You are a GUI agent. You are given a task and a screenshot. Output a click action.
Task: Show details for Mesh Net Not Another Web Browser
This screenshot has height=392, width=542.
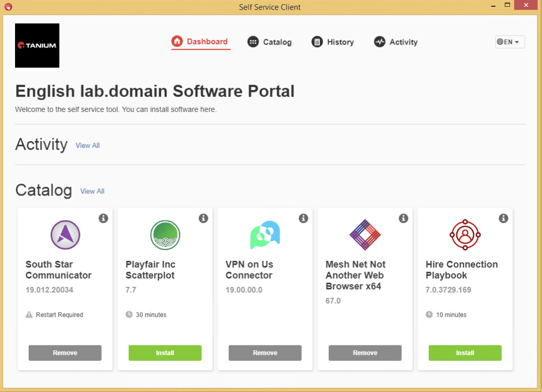[x=403, y=218]
